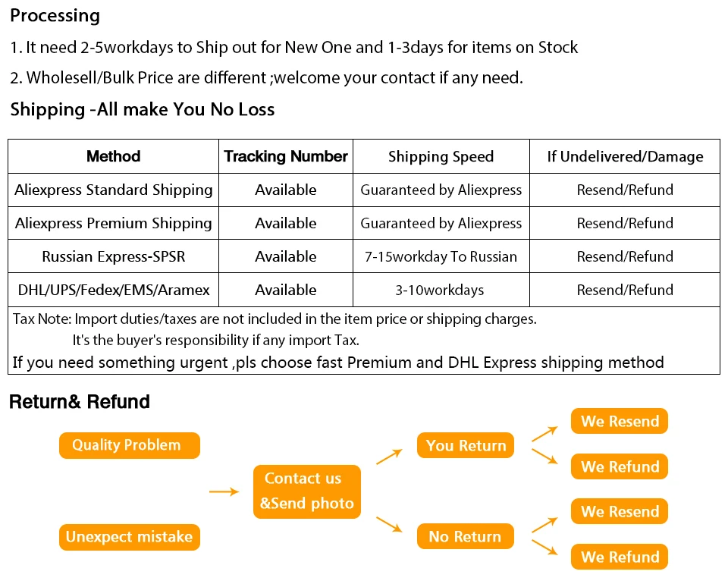Click the No Return button
The image size is (728, 584).
point(466,536)
